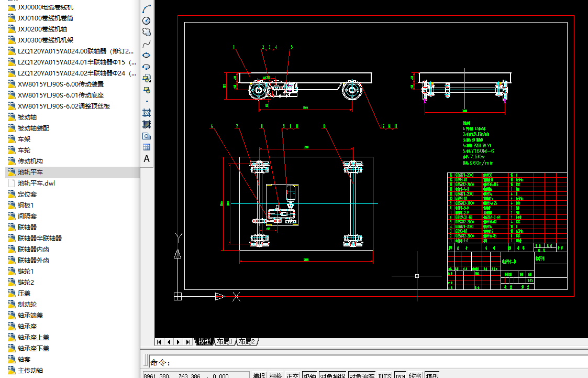Toggle 捕捉 snap mode in status bar
Image resolution: width=588 pixels, height=378 pixels.
[259, 375]
